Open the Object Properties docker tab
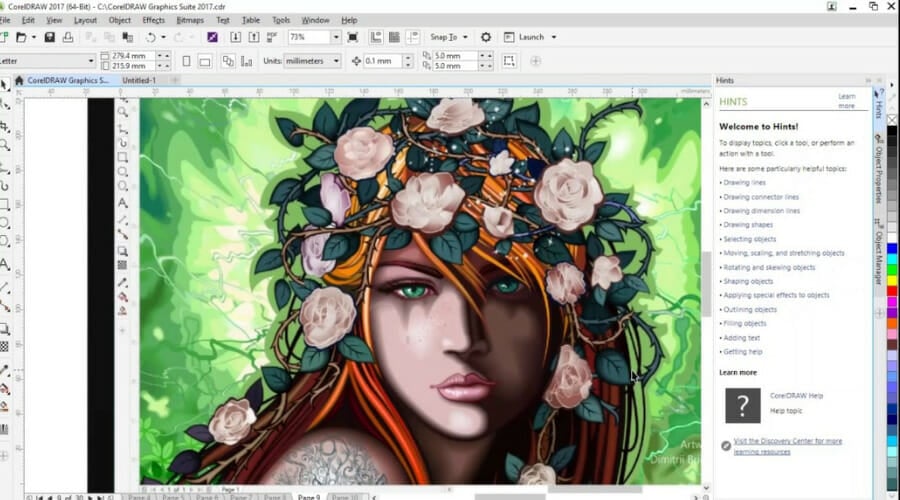Viewport: 900px width, 500px height. pyautogui.click(x=879, y=169)
